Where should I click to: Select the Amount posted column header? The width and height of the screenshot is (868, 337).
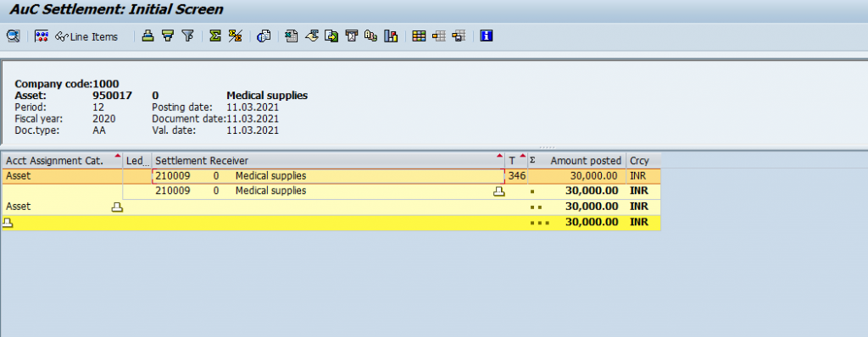coord(576,161)
